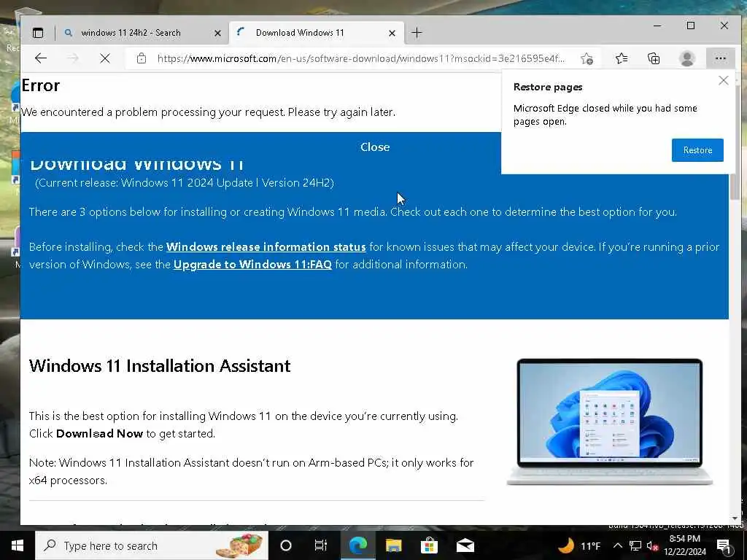Switch to the 'windows 11 24h2 - Search' tab
The height and width of the screenshot is (560, 747).
click(131, 33)
